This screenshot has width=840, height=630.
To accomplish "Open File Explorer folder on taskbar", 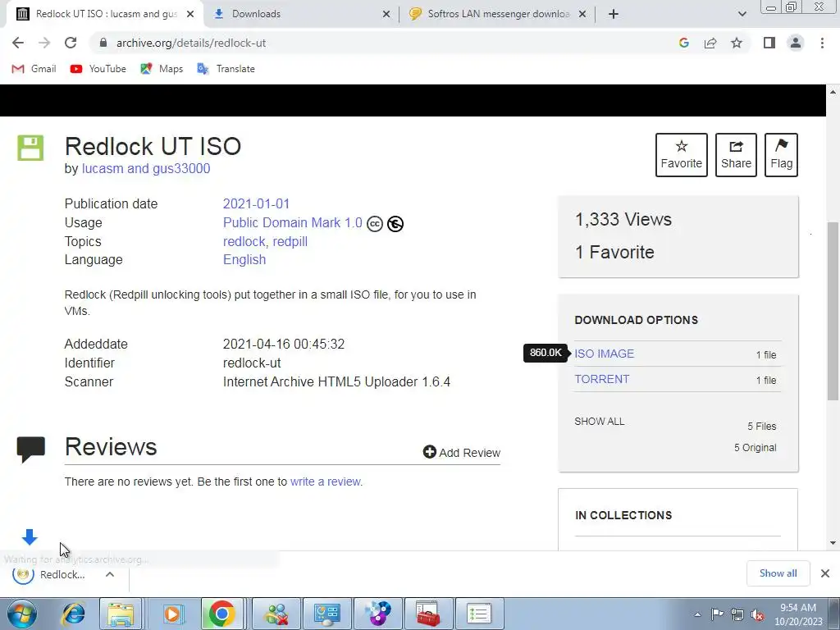I will [121, 614].
